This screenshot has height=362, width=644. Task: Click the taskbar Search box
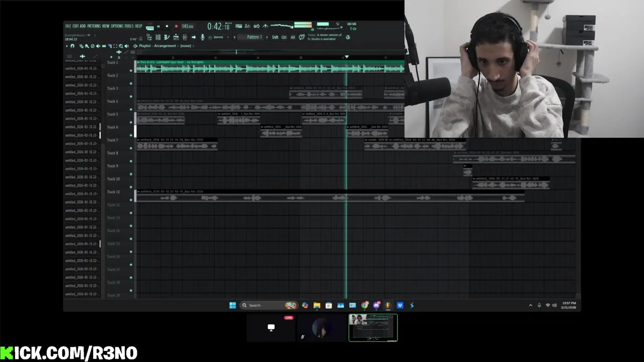pyautogui.click(x=269, y=305)
